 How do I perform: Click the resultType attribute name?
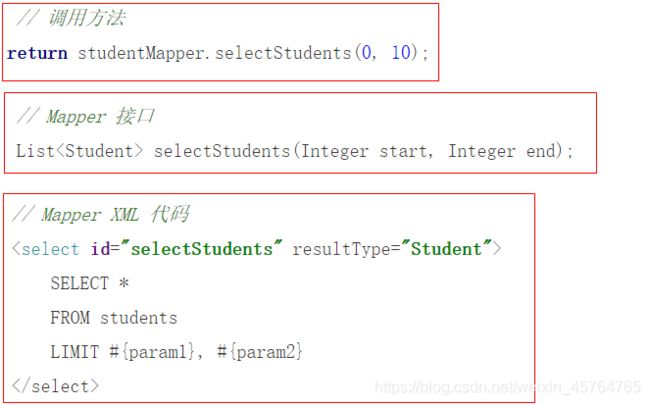coord(341,250)
